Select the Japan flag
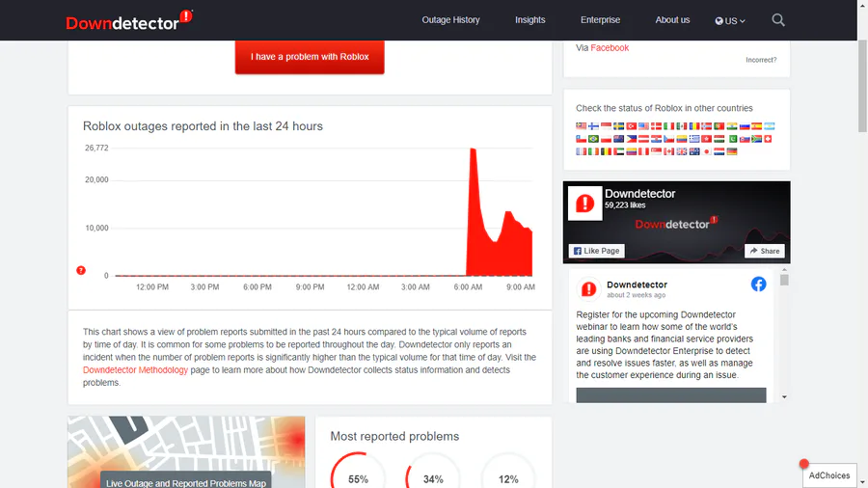Screen dimensions: 868x488 point(706,151)
